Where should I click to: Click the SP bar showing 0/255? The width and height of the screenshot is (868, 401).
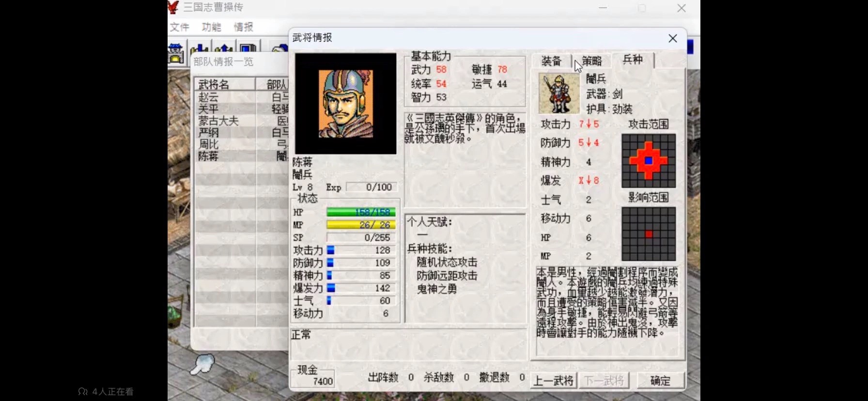pos(361,237)
